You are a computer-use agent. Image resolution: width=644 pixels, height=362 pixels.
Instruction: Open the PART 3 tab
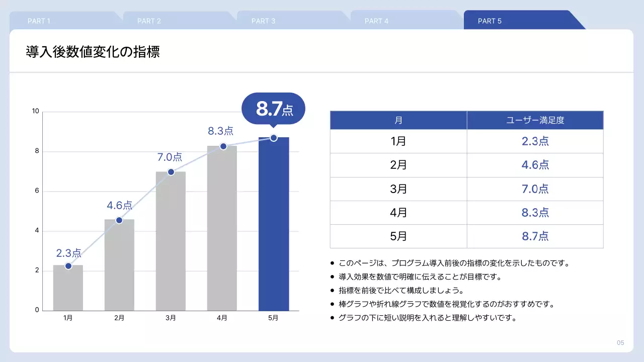pyautogui.click(x=264, y=21)
